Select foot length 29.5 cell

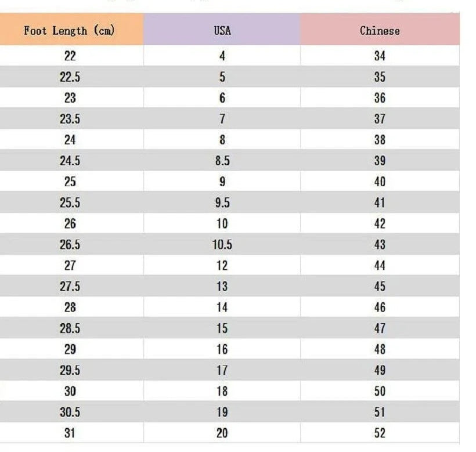click(x=70, y=370)
